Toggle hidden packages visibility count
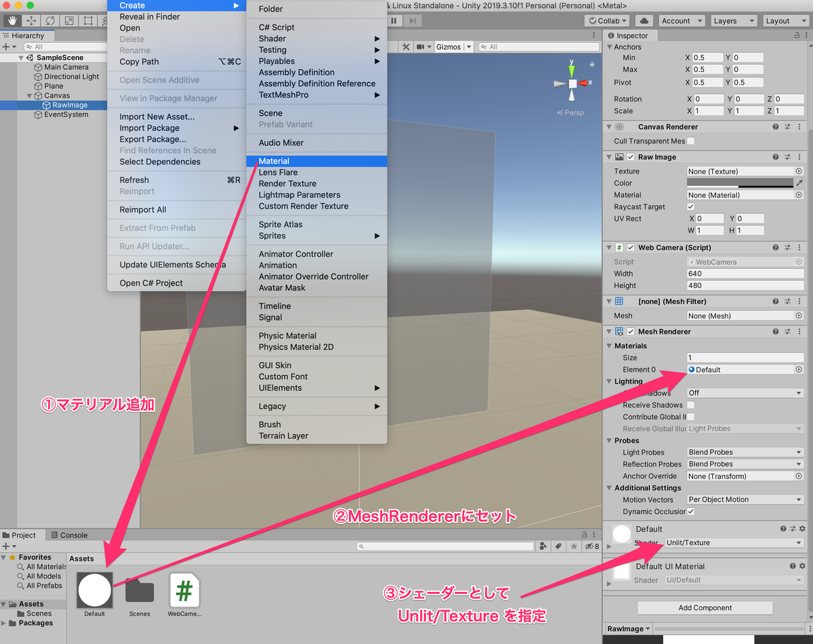This screenshot has width=813, height=644. [x=592, y=546]
